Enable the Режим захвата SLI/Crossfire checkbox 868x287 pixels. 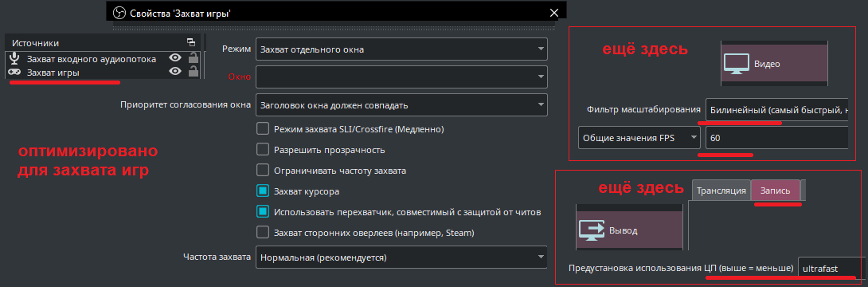[263, 129]
